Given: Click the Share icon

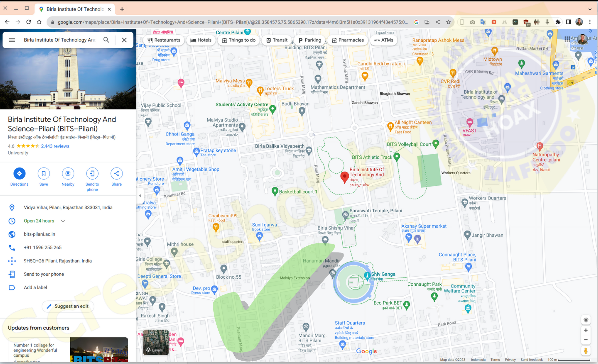Looking at the screenshot, I should coord(116,173).
